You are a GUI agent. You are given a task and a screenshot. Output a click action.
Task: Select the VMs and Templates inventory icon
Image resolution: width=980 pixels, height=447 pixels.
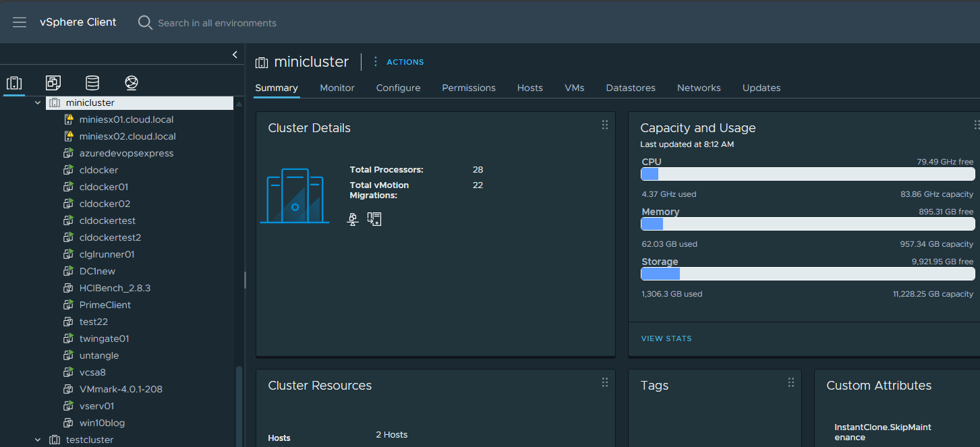53,83
